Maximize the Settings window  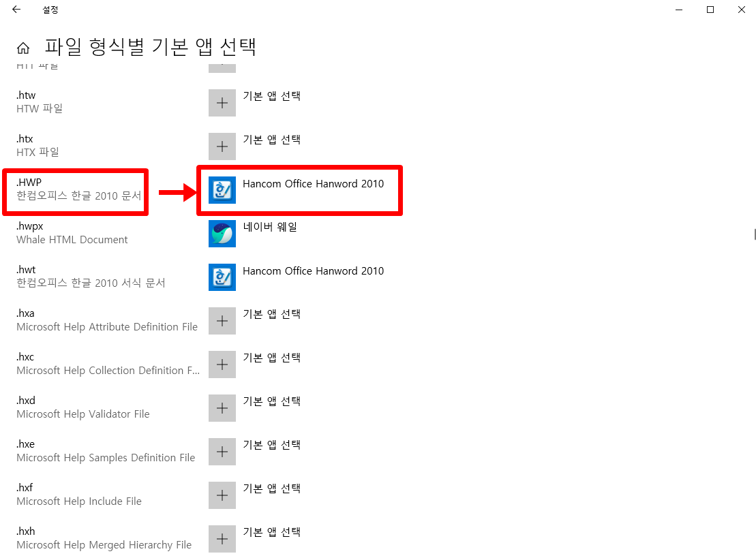(710, 10)
